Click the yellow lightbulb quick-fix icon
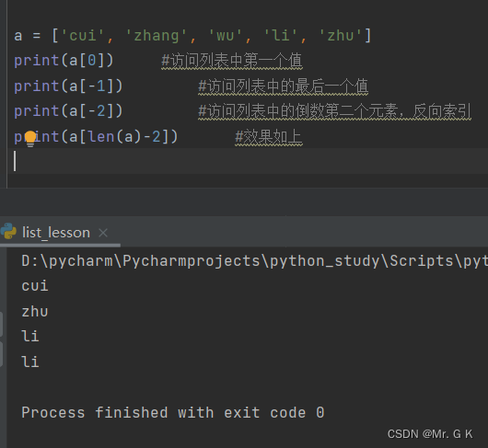Image resolution: width=488 pixels, height=448 pixels. click(30, 139)
